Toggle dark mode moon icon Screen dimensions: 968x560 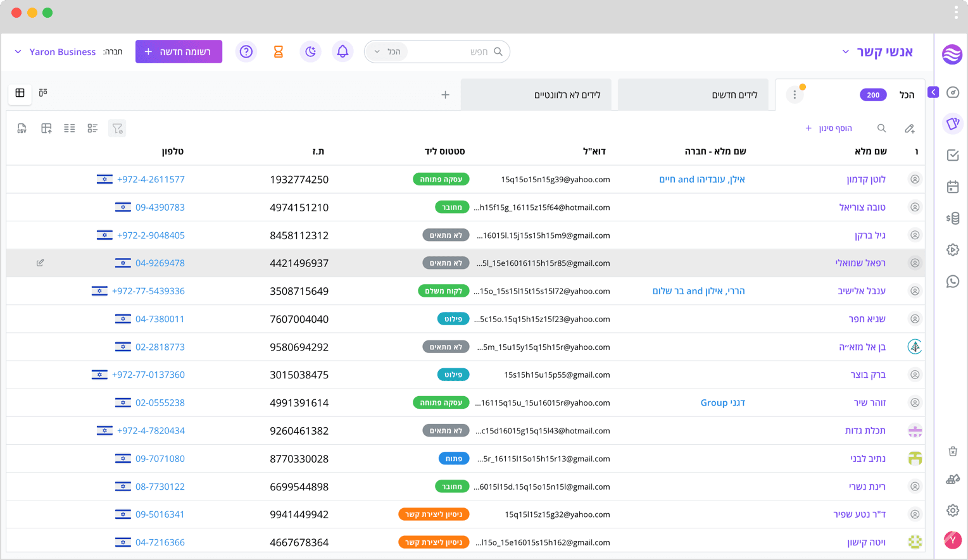[x=310, y=52]
